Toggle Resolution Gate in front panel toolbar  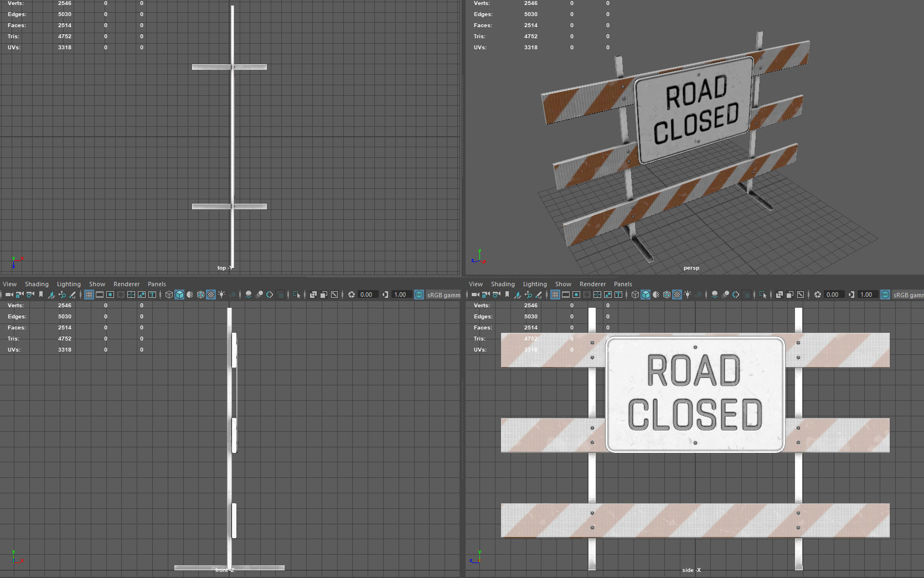[x=110, y=295]
